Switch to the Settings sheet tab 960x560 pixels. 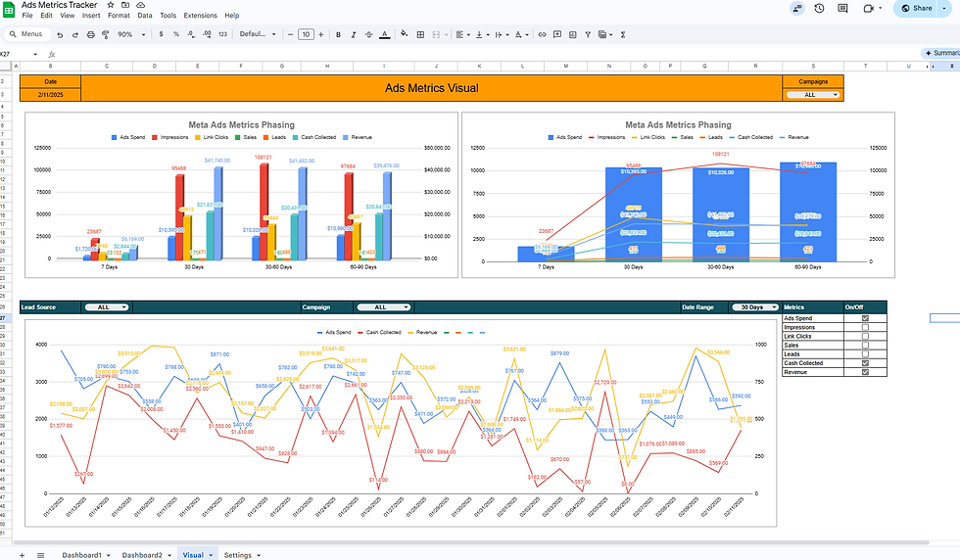coord(242,555)
